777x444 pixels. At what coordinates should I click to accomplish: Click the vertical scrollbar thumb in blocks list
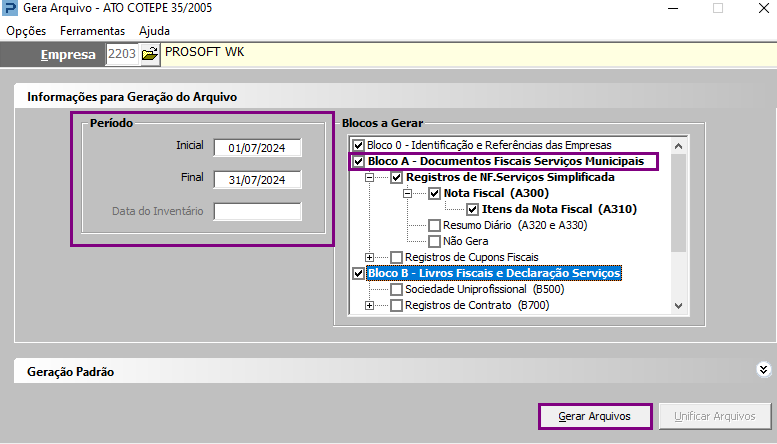point(679,203)
